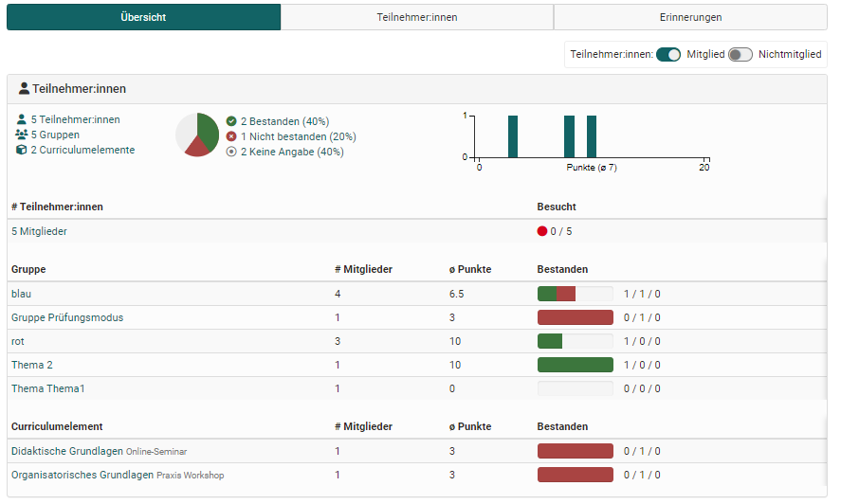The image size is (841, 504).
Task: Click member count of group blau
Action: click(x=338, y=294)
